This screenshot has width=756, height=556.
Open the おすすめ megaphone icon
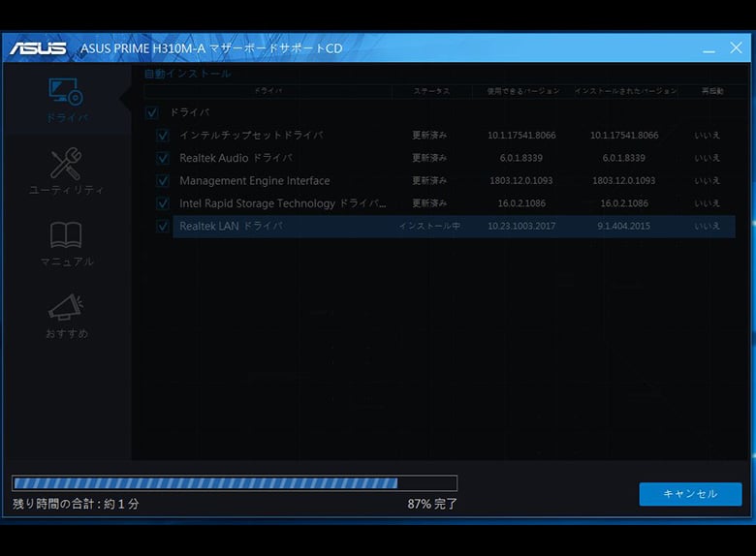66,307
